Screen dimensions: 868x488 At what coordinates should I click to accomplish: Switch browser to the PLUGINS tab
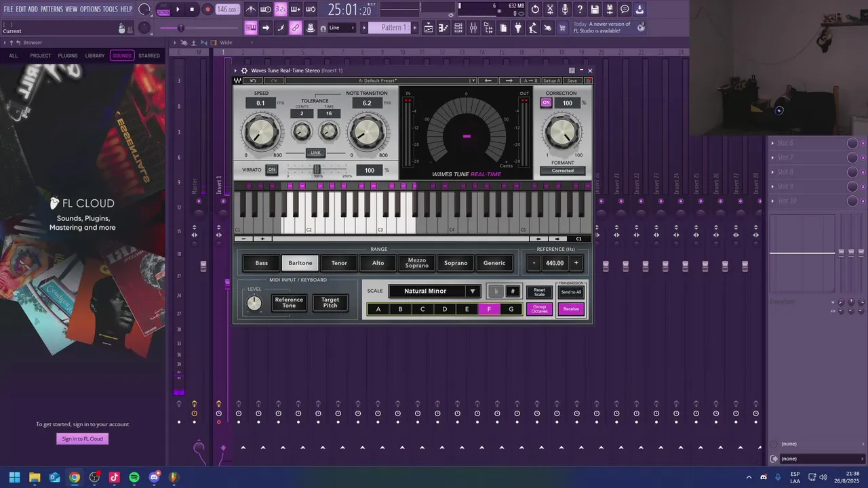(68, 56)
